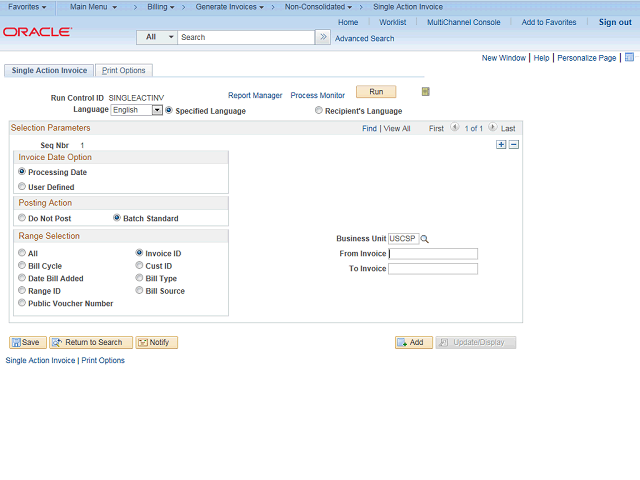Screen dimensions: 640x480
Task: Select Public Voucher Number option
Action: pyautogui.click(x=22, y=303)
